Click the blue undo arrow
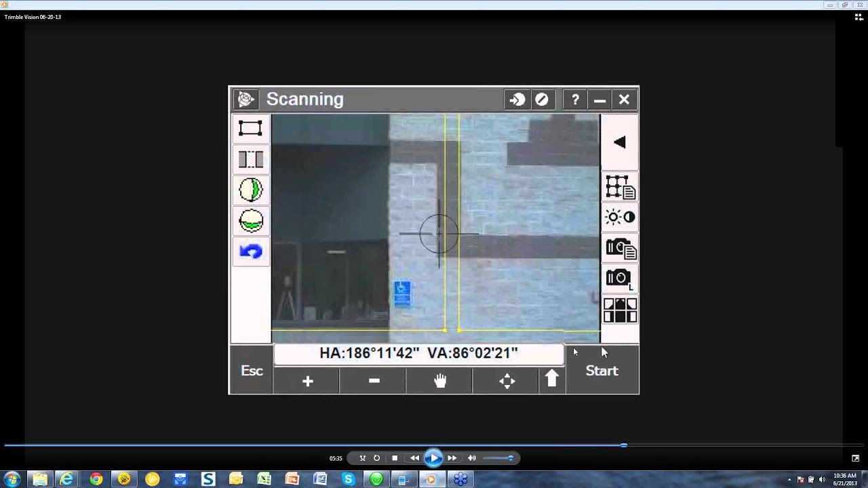 250,251
